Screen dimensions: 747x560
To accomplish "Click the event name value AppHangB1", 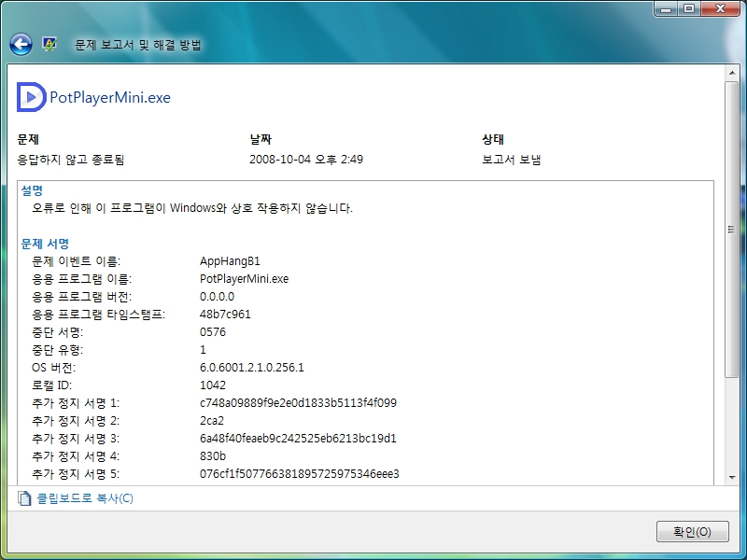I will (x=230, y=261).
